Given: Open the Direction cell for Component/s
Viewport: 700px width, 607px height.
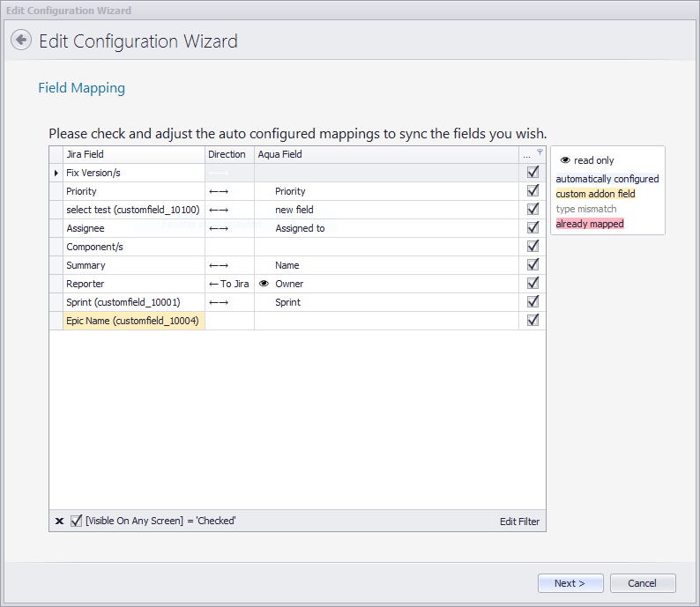Looking at the screenshot, I should pyautogui.click(x=229, y=247).
